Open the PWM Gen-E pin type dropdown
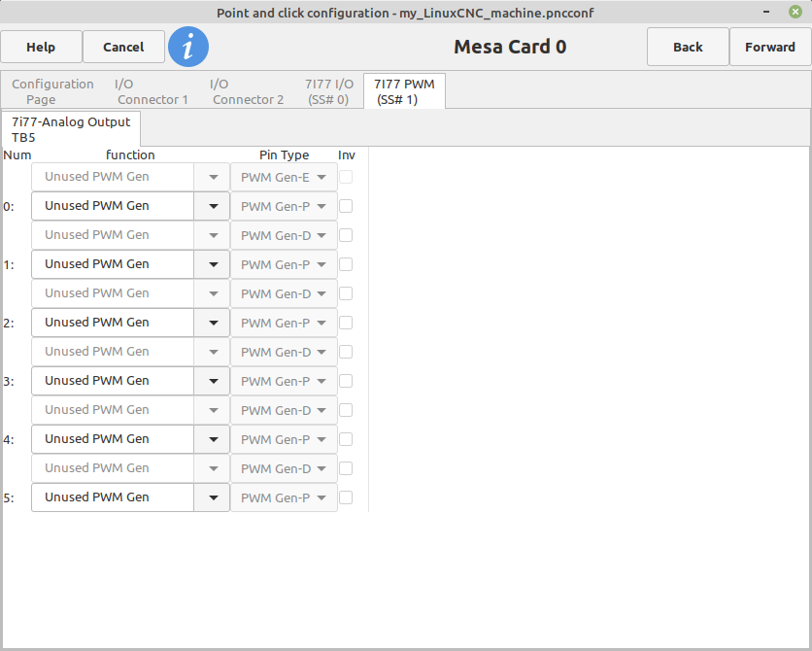The width and height of the screenshot is (812, 651). coord(284,177)
